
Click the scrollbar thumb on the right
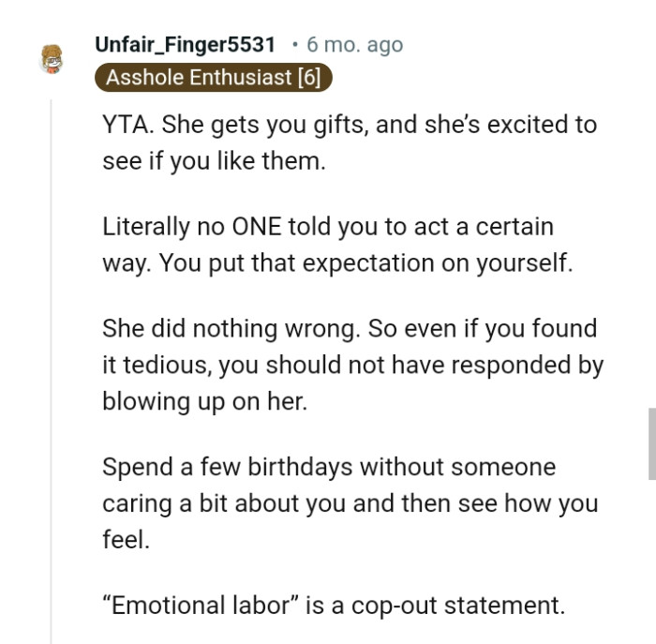click(x=651, y=443)
